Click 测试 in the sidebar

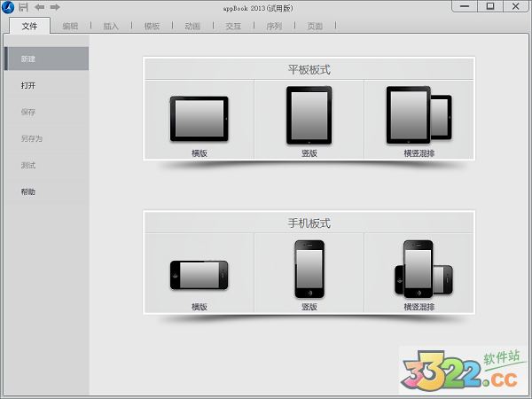point(47,165)
